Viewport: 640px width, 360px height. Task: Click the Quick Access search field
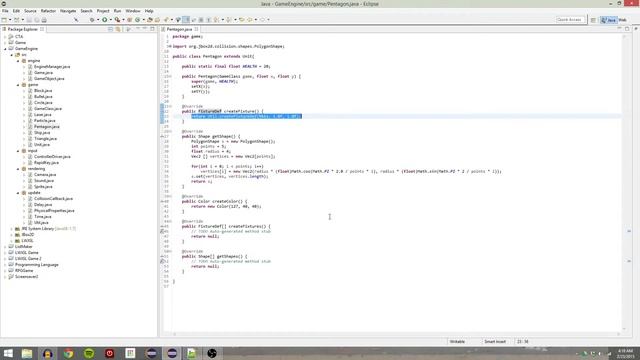click(570, 20)
